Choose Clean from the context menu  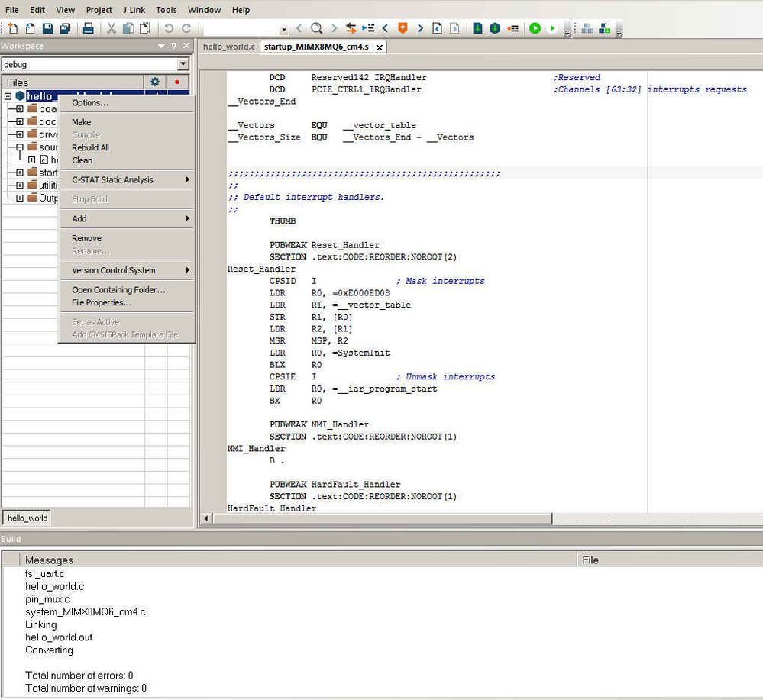pyautogui.click(x=127, y=160)
